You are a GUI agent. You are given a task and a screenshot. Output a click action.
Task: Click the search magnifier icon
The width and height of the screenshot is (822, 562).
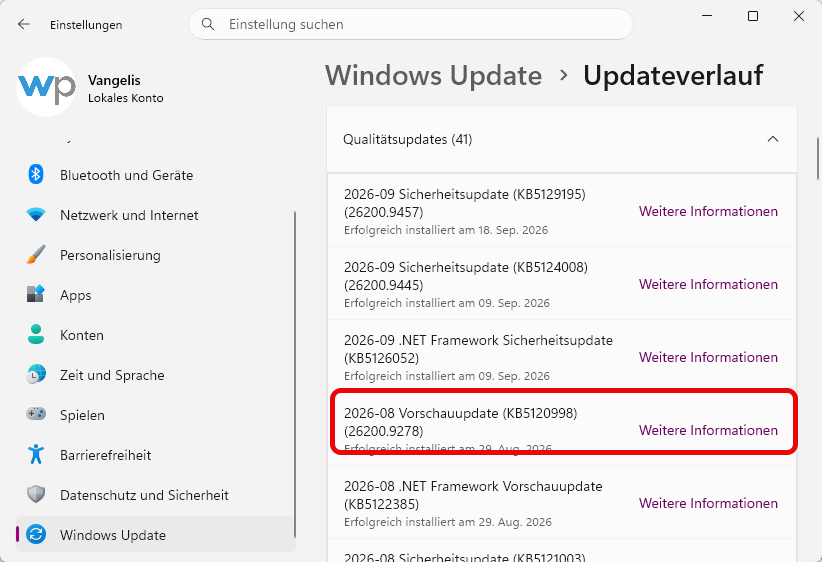point(208,24)
